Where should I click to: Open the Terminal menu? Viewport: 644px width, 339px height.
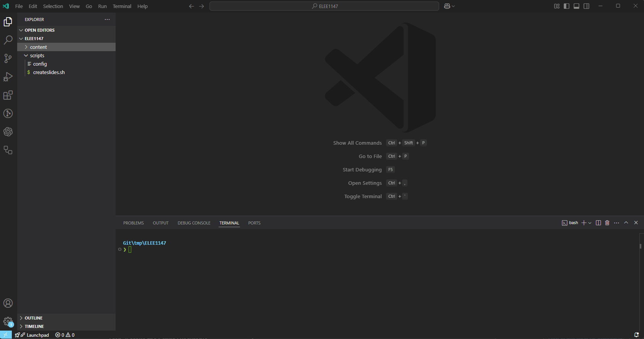point(122,6)
